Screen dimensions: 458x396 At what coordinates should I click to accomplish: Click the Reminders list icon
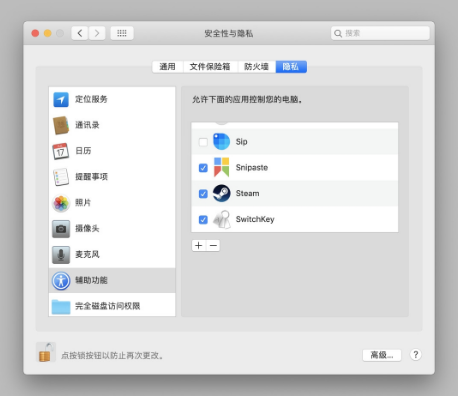click(61, 177)
